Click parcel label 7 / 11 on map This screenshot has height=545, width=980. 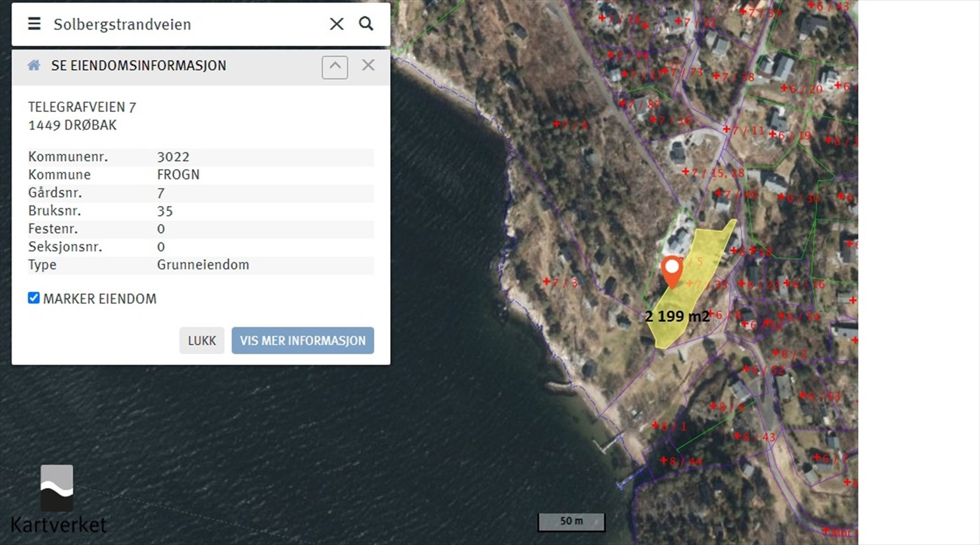coord(744,130)
